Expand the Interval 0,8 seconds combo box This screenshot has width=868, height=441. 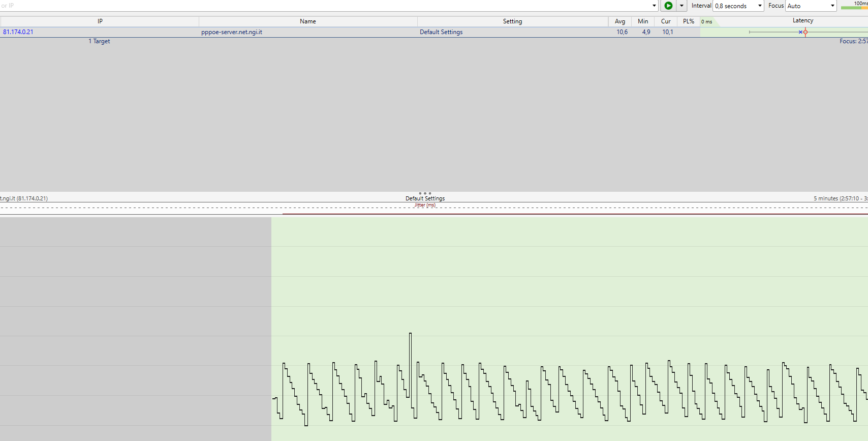click(739, 6)
